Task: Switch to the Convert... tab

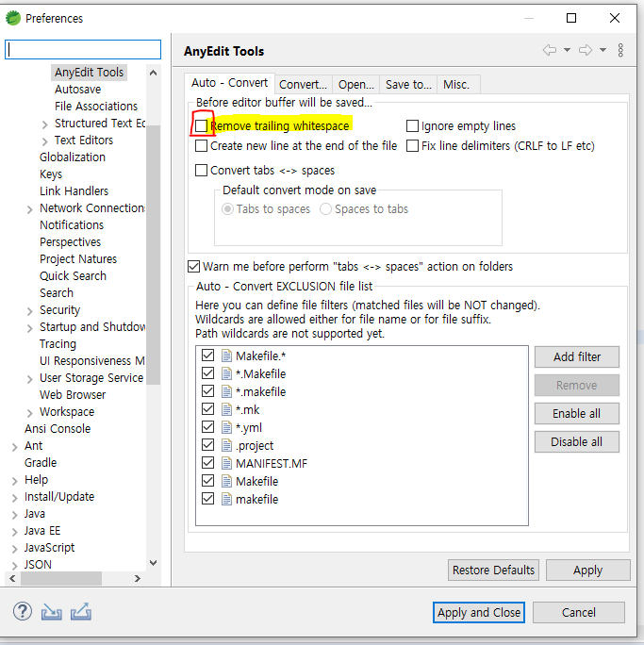Action: tap(303, 84)
